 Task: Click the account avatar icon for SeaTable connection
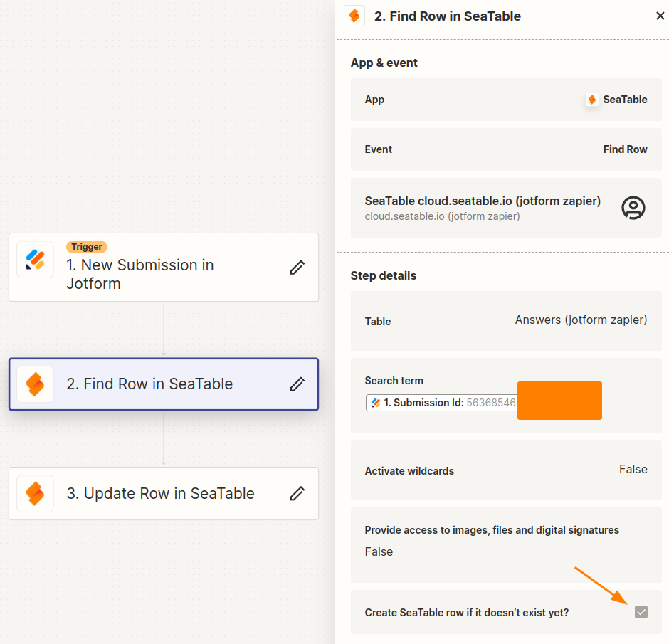(633, 208)
